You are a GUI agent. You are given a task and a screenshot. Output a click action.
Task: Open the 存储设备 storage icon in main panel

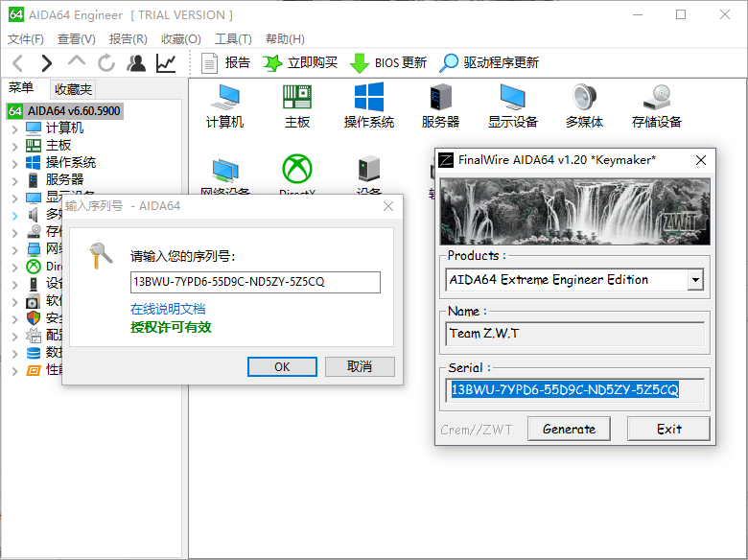657,104
